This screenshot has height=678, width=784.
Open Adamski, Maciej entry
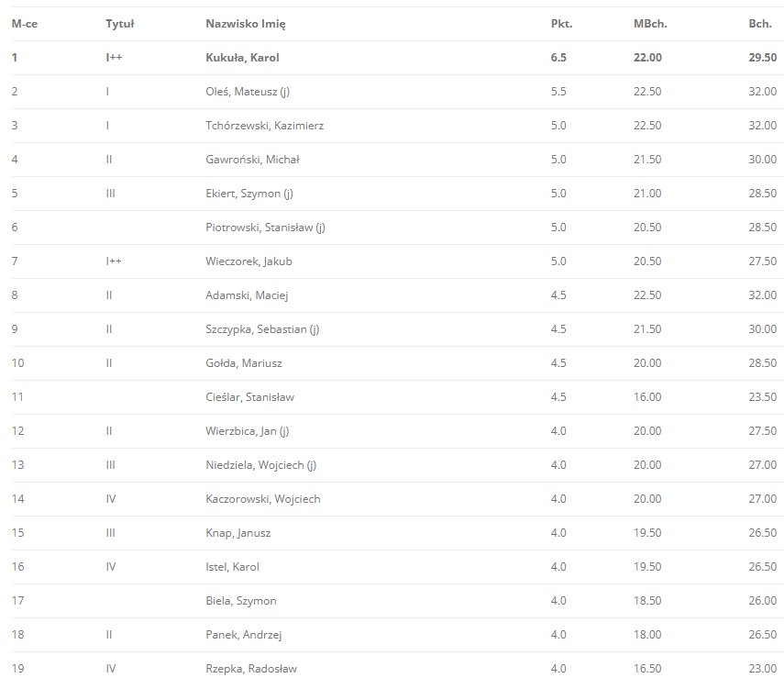pos(247,295)
